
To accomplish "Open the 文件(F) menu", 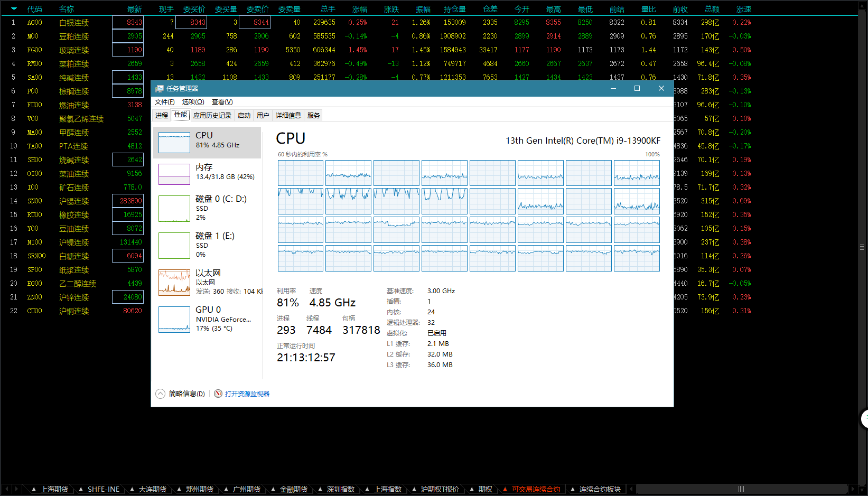I will tap(165, 102).
